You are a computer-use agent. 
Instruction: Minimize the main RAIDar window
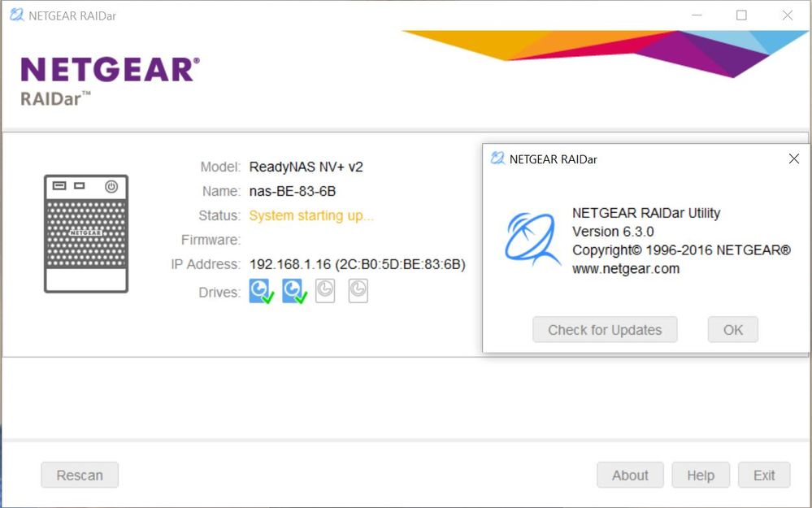(697, 15)
